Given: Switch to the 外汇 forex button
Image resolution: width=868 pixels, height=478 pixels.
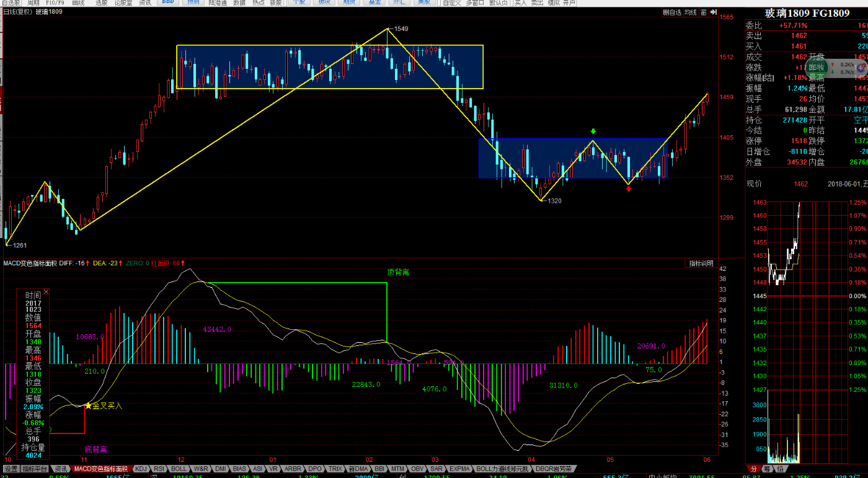Looking at the screenshot, I should tap(399, 2).
